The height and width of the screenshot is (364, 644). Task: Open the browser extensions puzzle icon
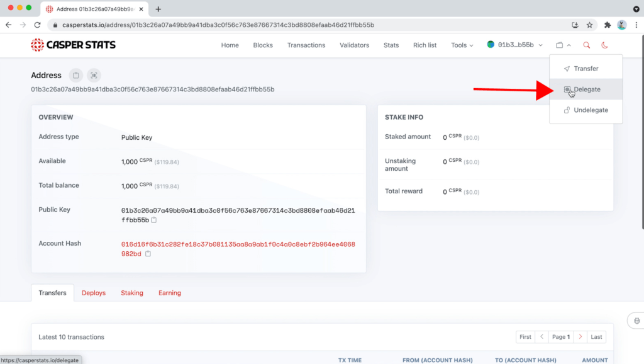607,25
